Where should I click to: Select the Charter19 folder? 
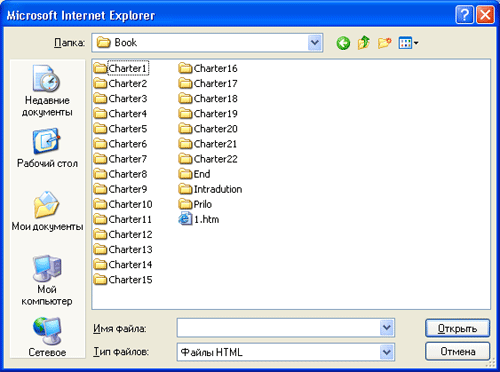(x=208, y=114)
